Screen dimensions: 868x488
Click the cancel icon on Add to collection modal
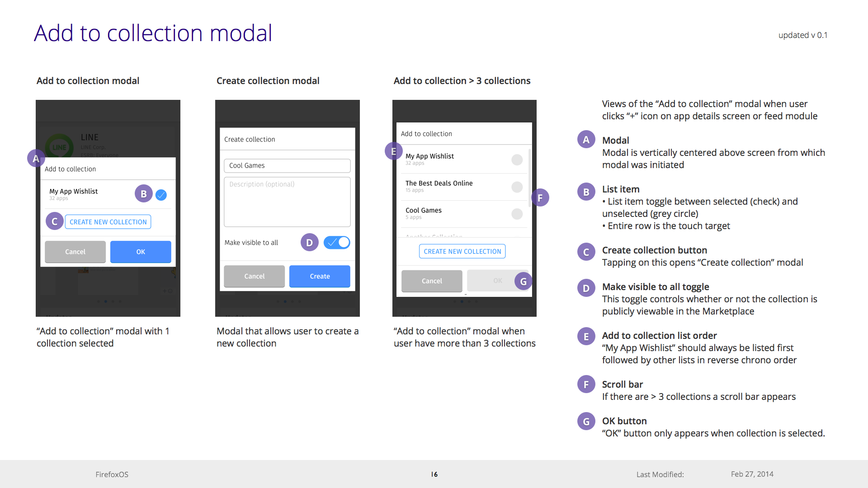tap(75, 251)
